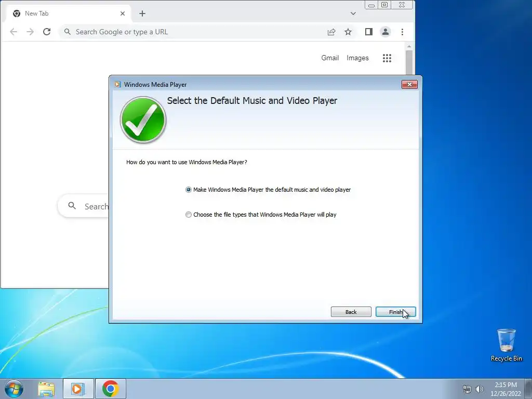
Task: Click the taskbar clock showing 2:15 PM
Action: click(506, 389)
